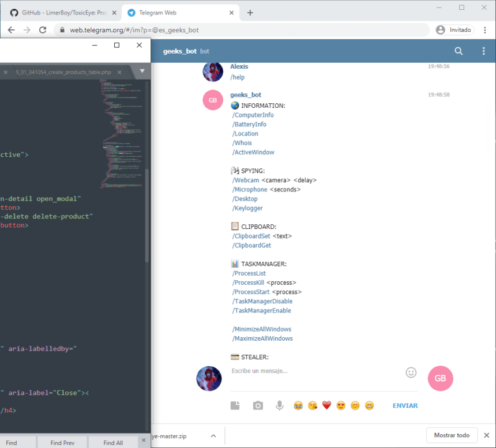Click the Find All button

coord(112,442)
